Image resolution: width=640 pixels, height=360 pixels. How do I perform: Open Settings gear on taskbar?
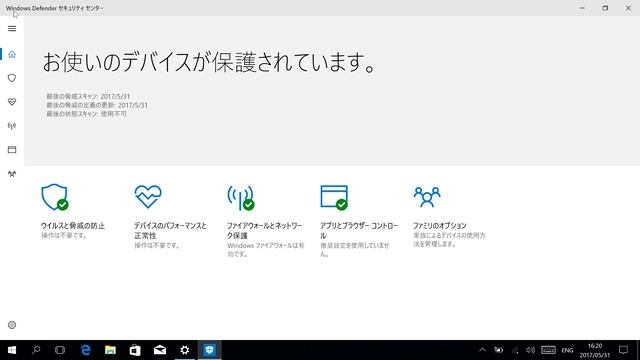184,350
